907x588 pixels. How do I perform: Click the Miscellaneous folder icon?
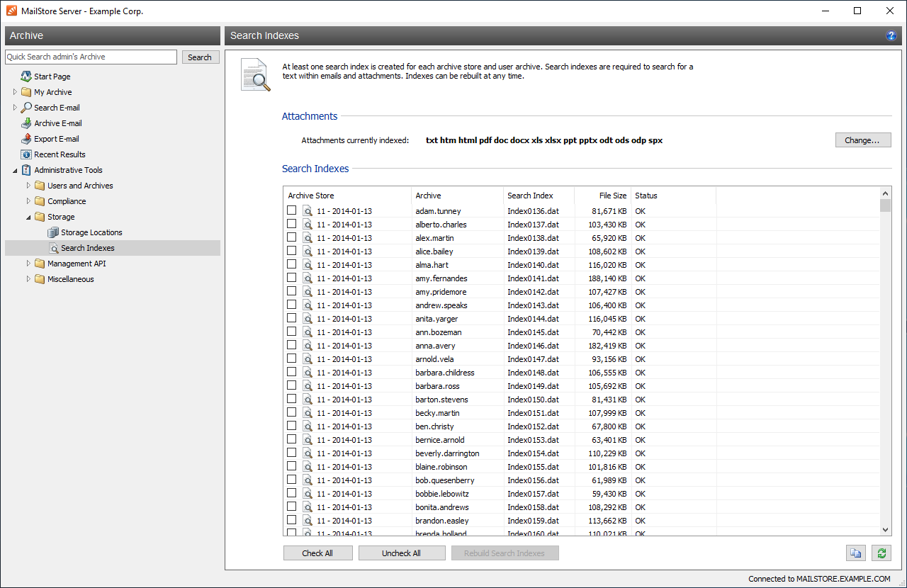pos(40,279)
